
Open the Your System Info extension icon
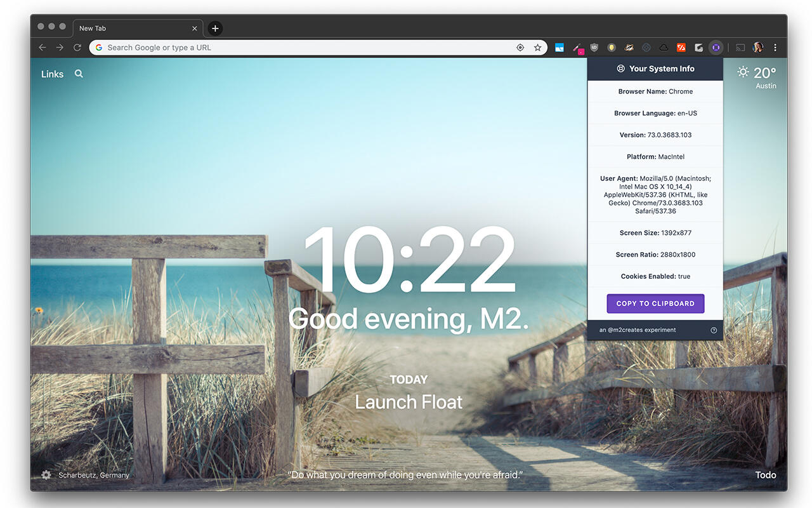pyautogui.click(x=716, y=47)
